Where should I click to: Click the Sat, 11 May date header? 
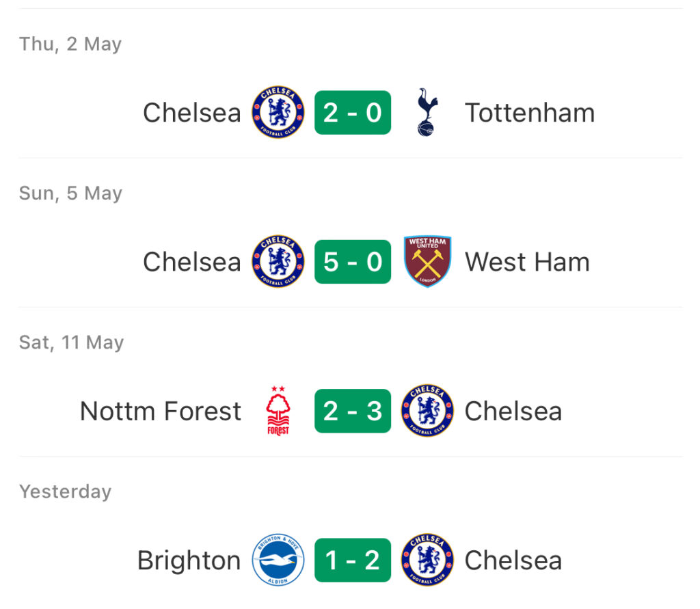tap(71, 343)
